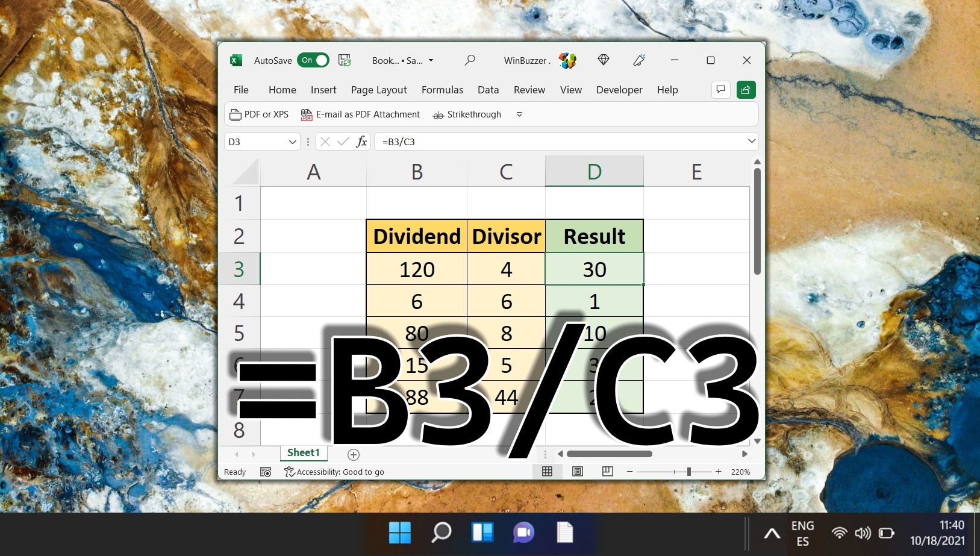Click the macro recording status icon
Screen dimensions: 980x556
(266, 472)
